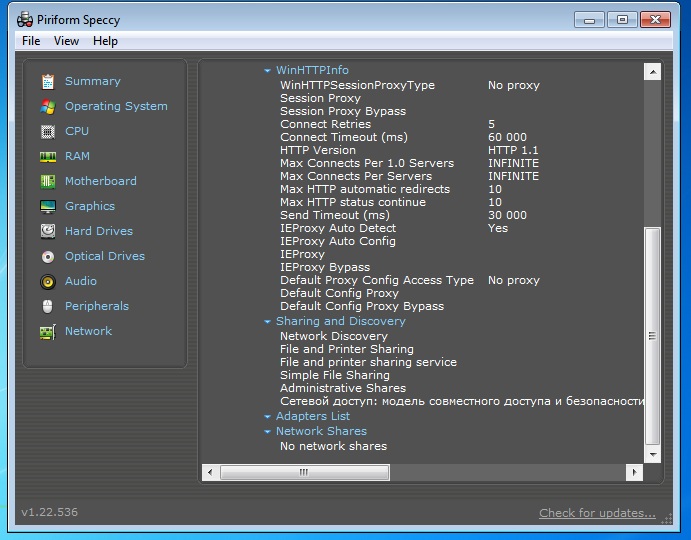Collapse the Network Shares section
The height and width of the screenshot is (540, 691).
tap(268, 432)
